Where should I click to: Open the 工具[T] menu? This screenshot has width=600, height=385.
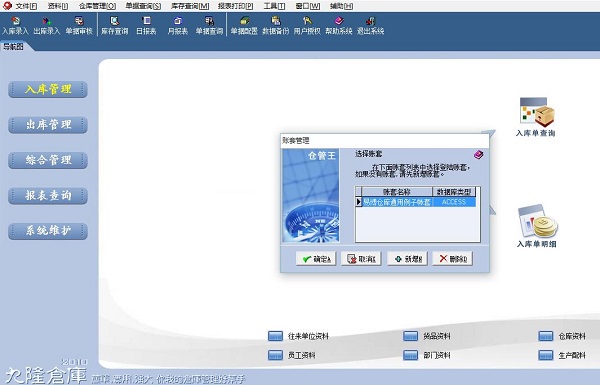274,6
